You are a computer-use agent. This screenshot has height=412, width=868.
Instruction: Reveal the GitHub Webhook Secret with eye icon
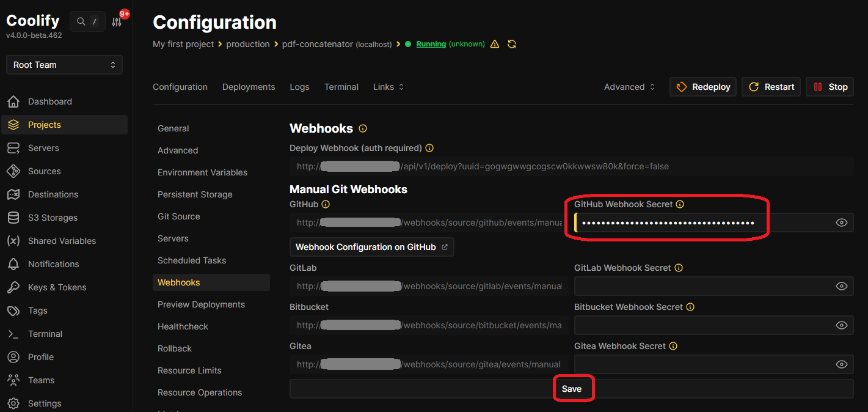(x=842, y=223)
